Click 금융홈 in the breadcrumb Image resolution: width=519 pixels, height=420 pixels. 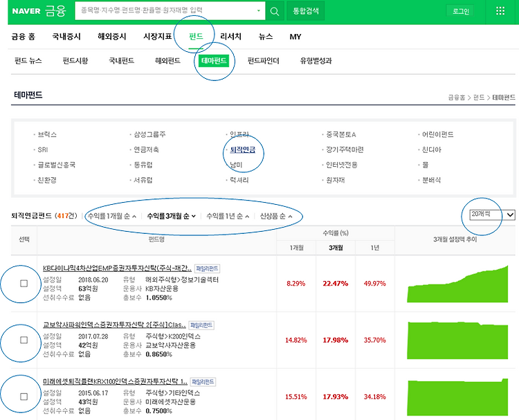point(457,98)
